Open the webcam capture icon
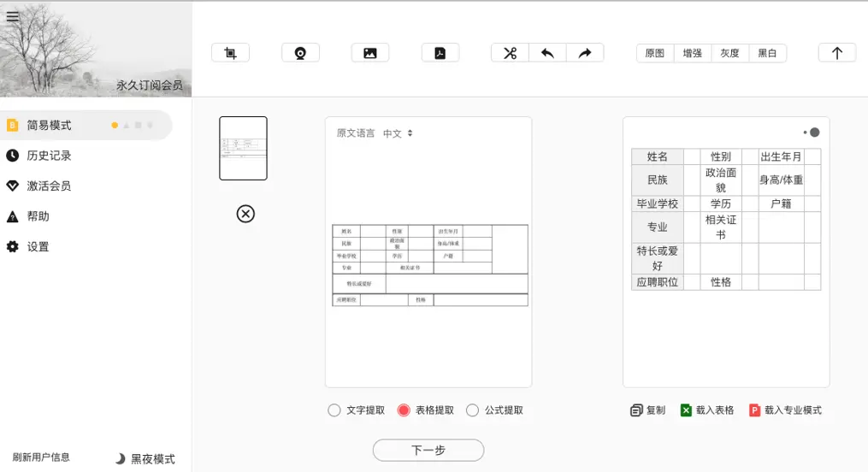 [x=300, y=53]
